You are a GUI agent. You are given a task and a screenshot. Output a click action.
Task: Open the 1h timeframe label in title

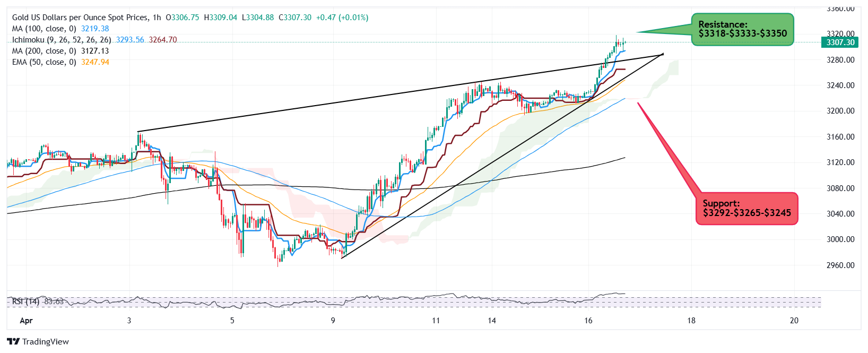point(157,18)
